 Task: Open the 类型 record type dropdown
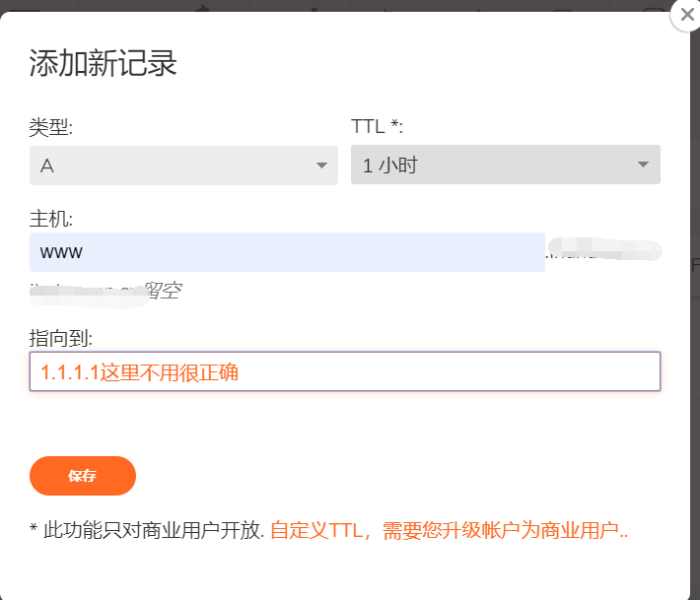pyautogui.click(x=183, y=166)
